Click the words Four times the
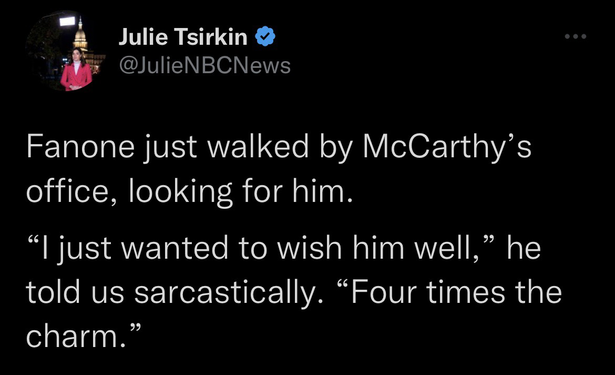This screenshot has width=615, height=375. [x=456, y=293]
